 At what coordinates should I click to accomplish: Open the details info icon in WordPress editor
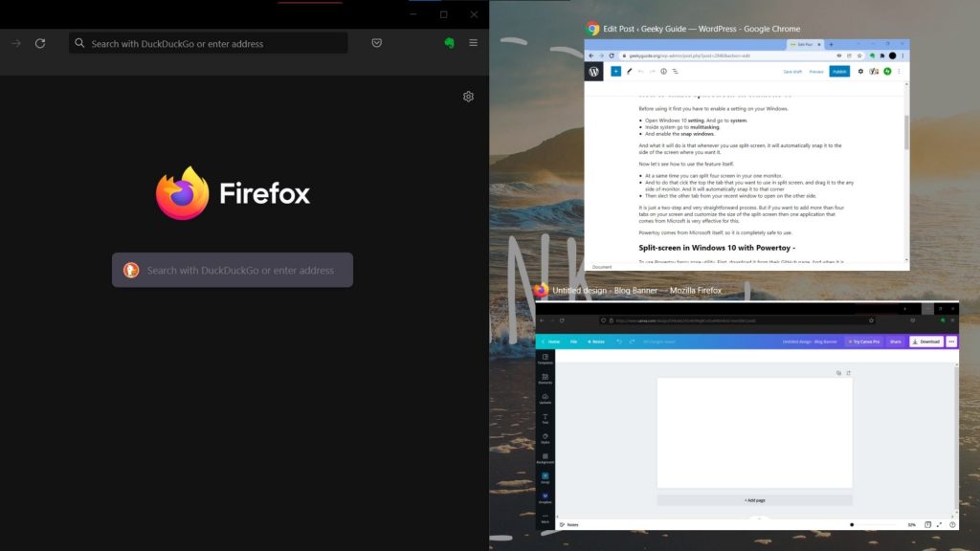[664, 71]
